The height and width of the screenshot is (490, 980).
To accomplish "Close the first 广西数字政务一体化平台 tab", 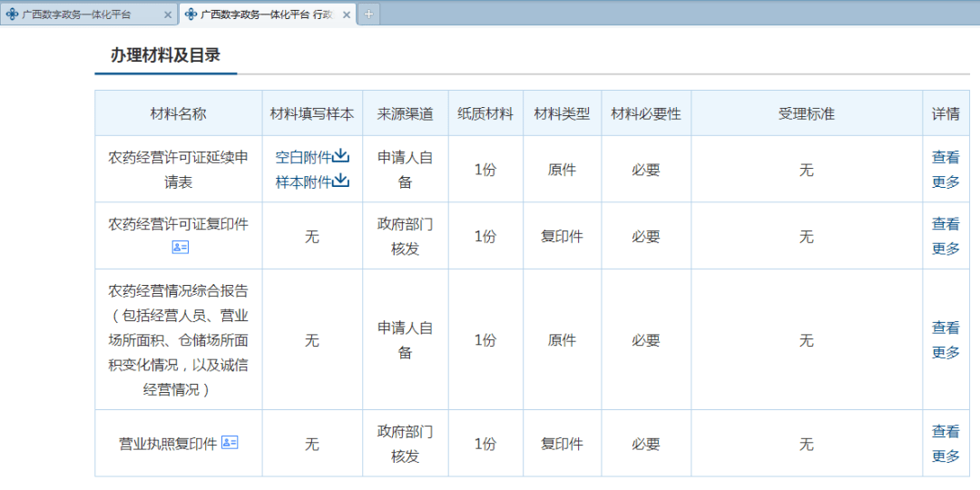I will pyautogui.click(x=167, y=15).
